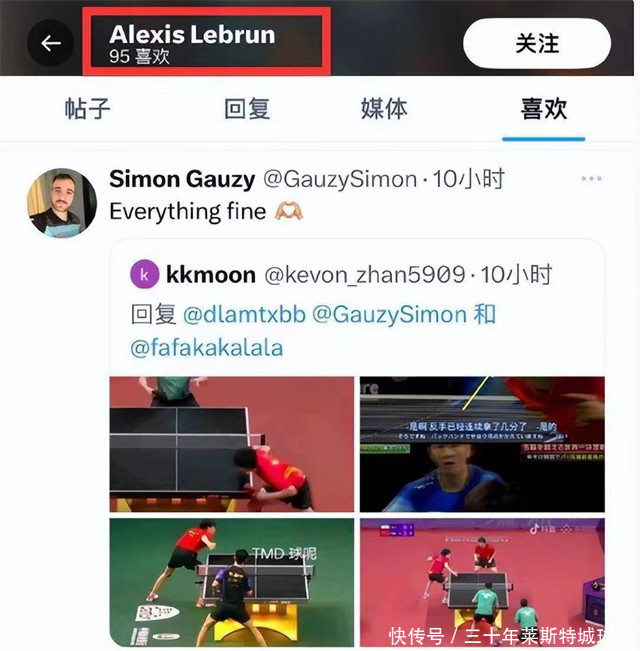Open the three-dot menu on Simon Gauzy's post
The image size is (640, 651).
pyautogui.click(x=591, y=179)
